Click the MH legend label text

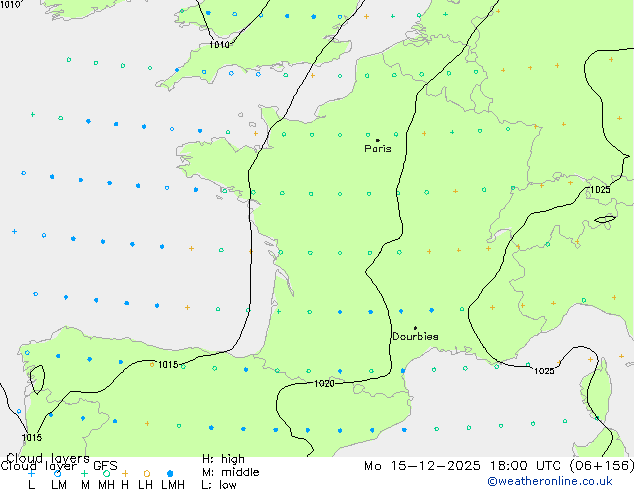point(106,485)
